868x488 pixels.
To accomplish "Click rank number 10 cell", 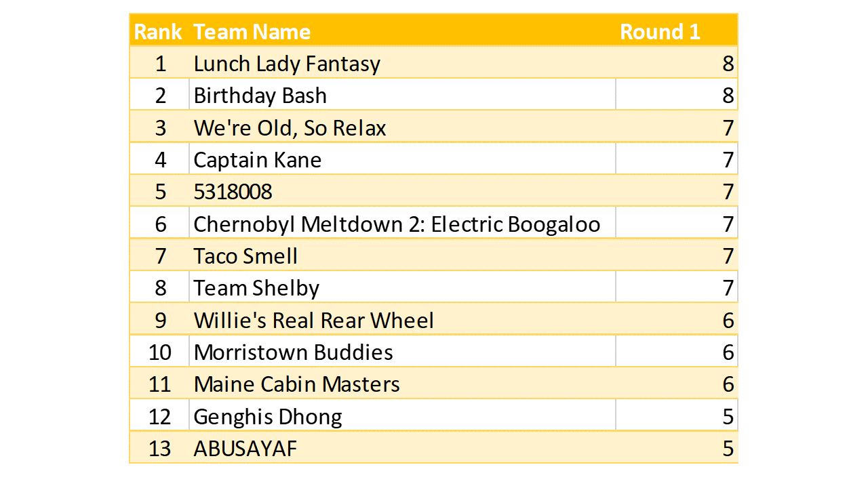I will point(160,352).
